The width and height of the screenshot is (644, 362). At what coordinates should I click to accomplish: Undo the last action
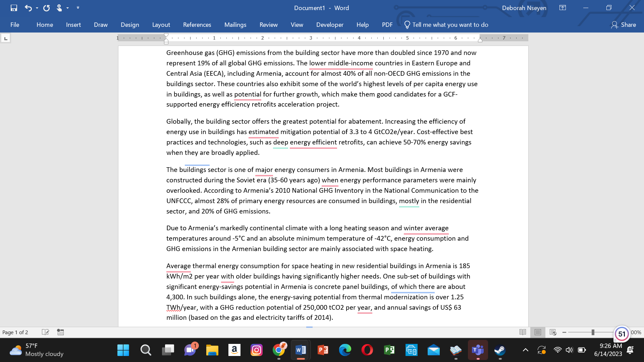28,8
